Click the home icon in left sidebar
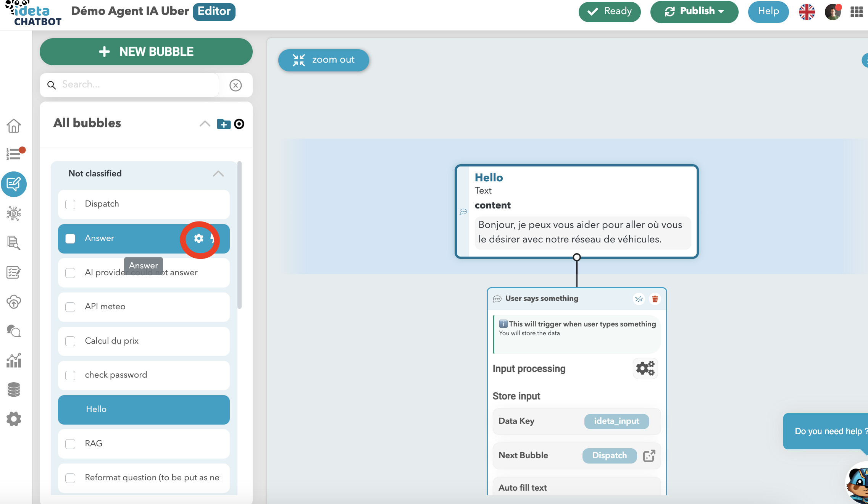The height and width of the screenshot is (504, 868). point(14,126)
